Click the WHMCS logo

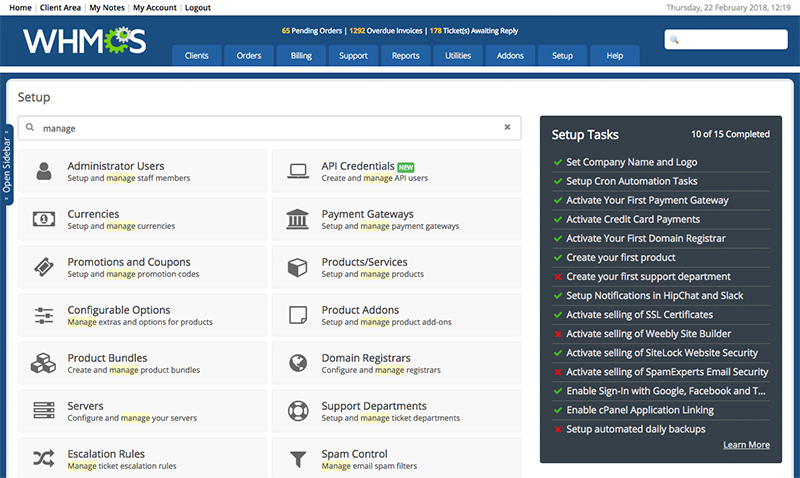[85, 41]
